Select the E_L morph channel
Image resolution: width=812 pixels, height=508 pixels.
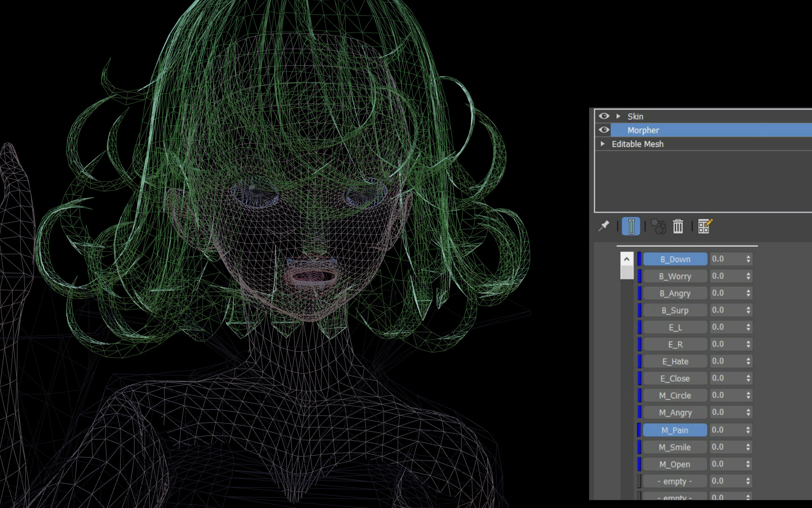pyautogui.click(x=675, y=327)
